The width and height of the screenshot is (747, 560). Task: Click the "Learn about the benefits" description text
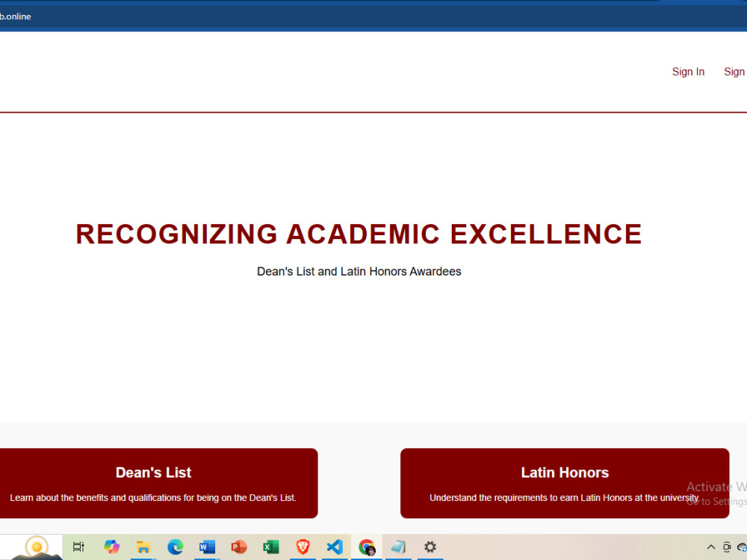[153, 497]
